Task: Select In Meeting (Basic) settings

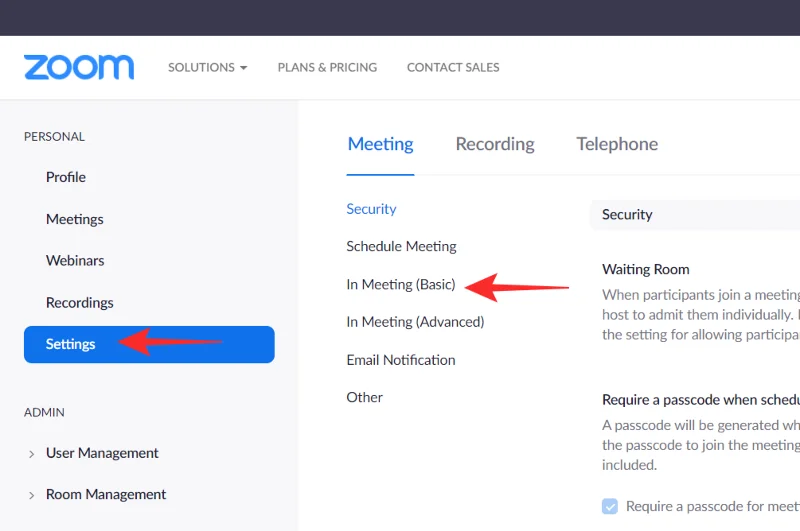Action: (400, 284)
